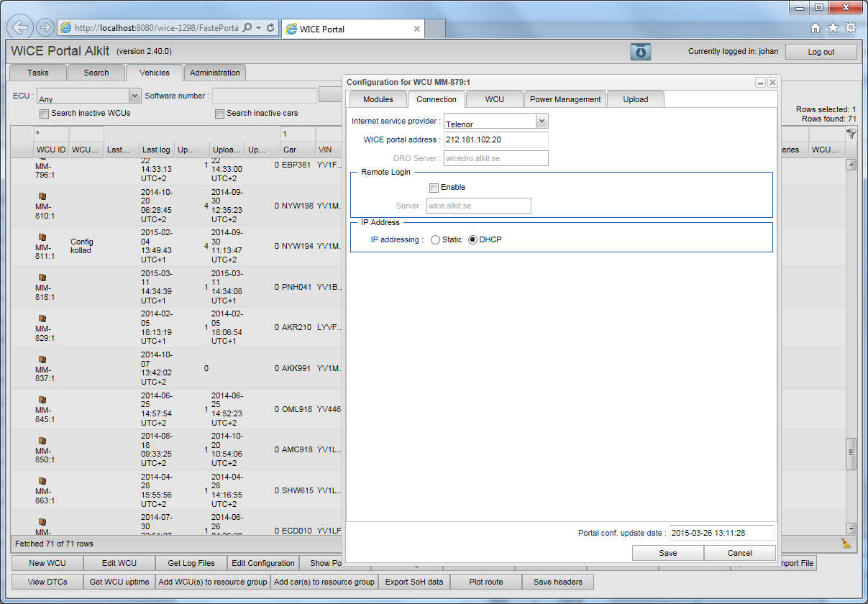Click the browser favorites star icon
868x604 pixels.
[833, 28]
